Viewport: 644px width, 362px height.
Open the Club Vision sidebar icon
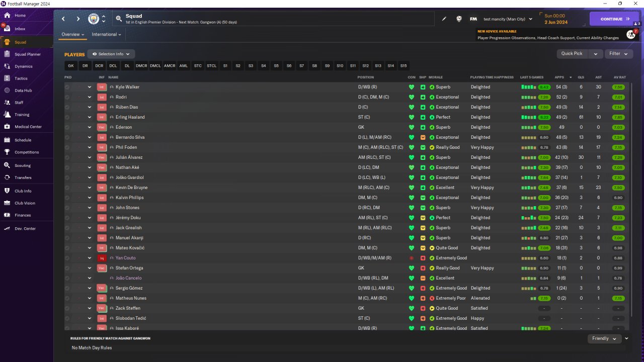coord(7,203)
